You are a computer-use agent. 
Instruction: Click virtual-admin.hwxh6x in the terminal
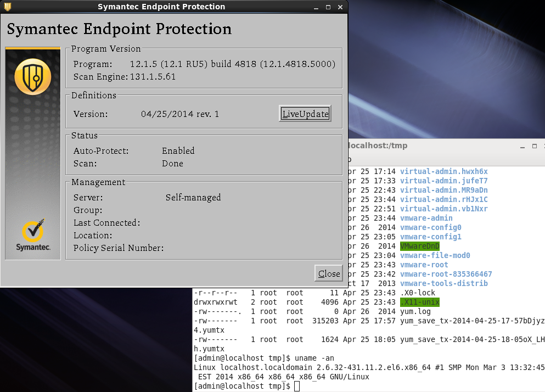pos(444,171)
